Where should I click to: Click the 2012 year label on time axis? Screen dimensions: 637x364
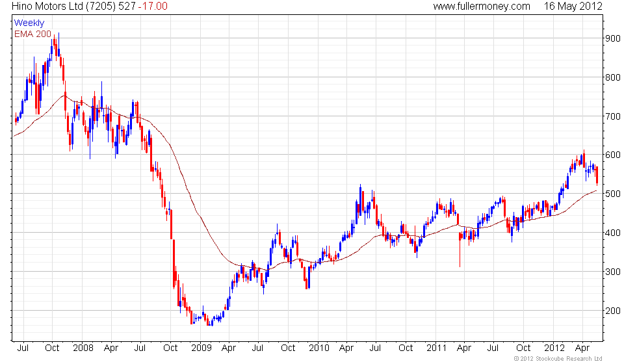[554, 348]
